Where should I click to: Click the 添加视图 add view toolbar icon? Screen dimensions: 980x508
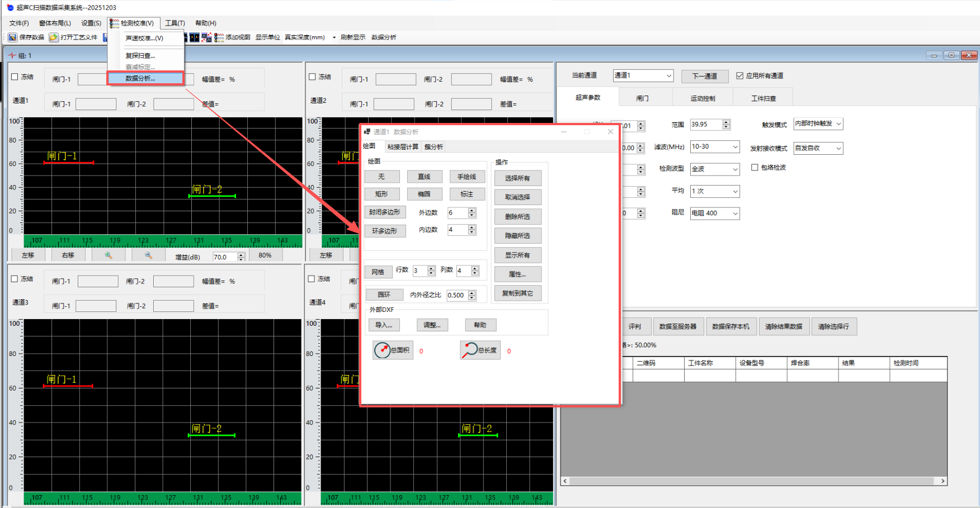[219, 37]
